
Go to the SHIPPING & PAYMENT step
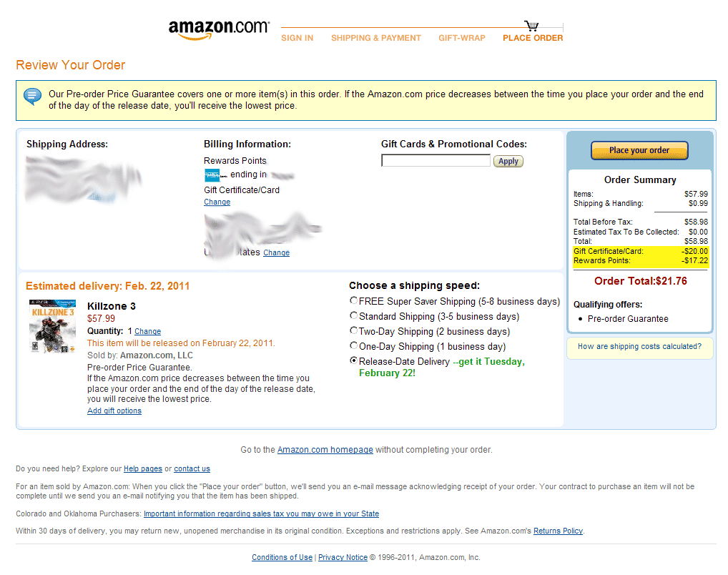pyautogui.click(x=376, y=38)
